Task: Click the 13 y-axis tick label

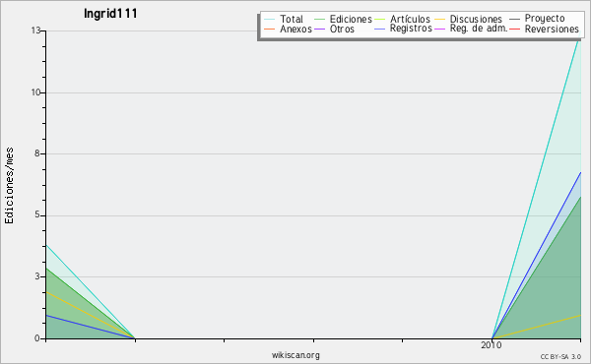Action: [35, 30]
